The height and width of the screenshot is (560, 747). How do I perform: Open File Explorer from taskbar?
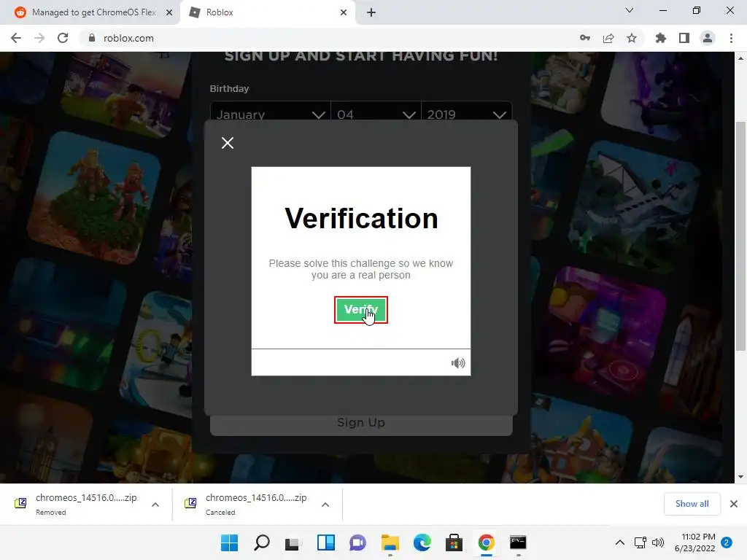(x=390, y=542)
